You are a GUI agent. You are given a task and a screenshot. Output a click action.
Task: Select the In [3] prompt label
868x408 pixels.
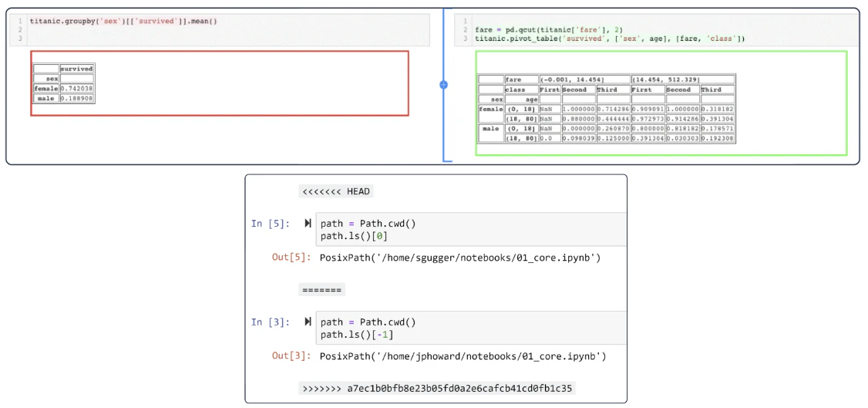(x=271, y=322)
